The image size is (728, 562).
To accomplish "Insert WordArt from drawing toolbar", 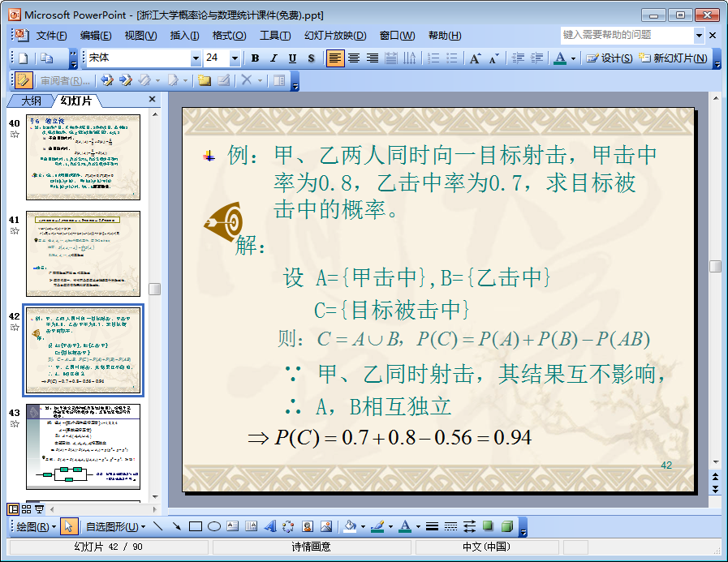I will click(270, 526).
